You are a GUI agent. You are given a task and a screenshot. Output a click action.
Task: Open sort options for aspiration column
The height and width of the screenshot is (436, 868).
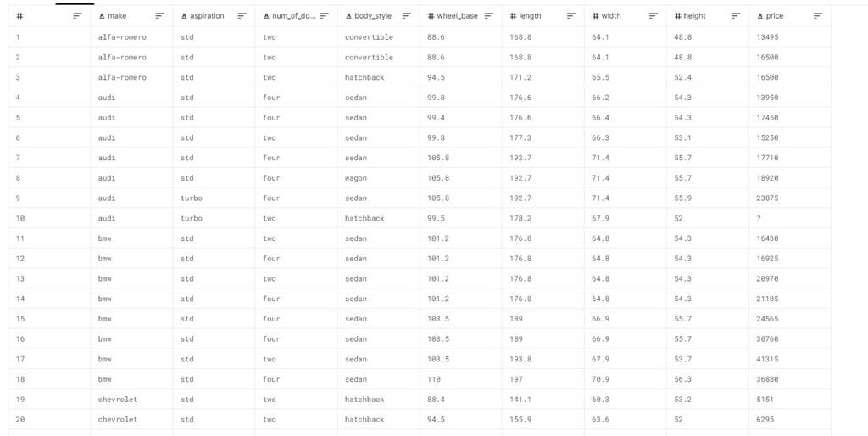pos(242,16)
